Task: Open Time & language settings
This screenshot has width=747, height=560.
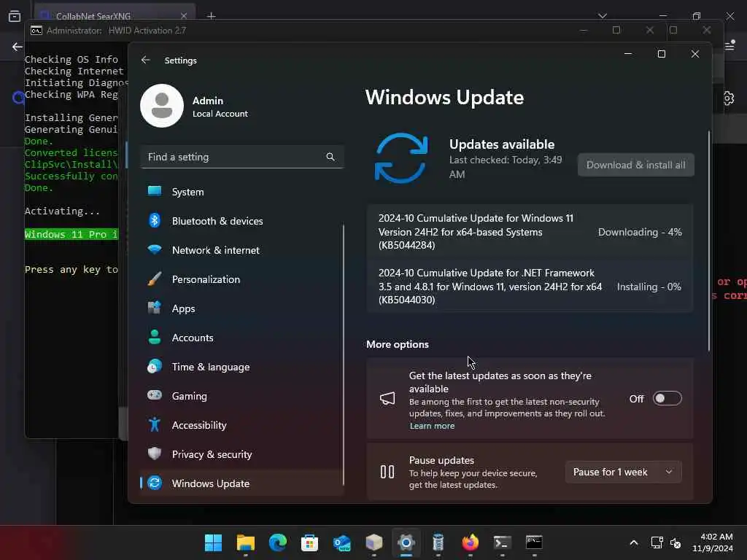Action: point(242,367)
